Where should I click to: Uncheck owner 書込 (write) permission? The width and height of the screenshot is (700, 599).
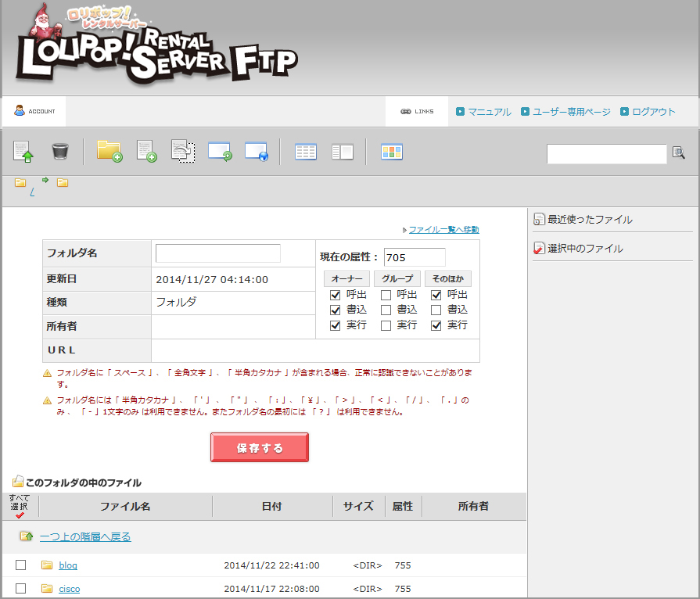pos(336,310)
